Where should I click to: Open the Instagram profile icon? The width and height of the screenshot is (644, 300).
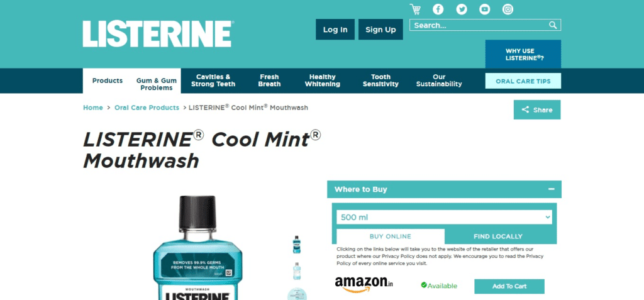pos(508,9)
